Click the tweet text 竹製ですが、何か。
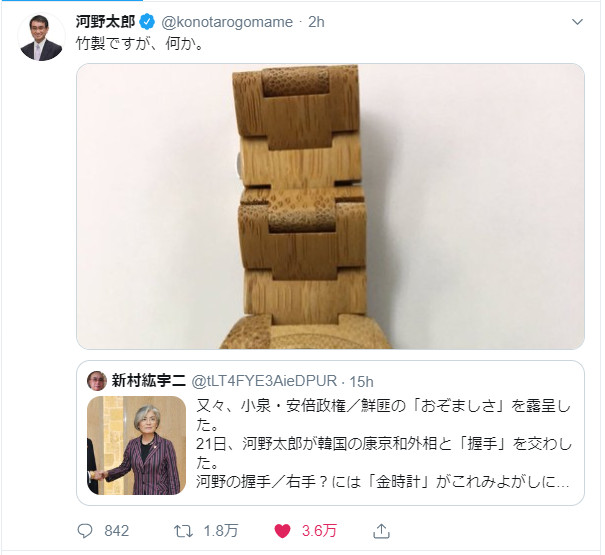Screen dimensions: 605x555 pos(139,44)
